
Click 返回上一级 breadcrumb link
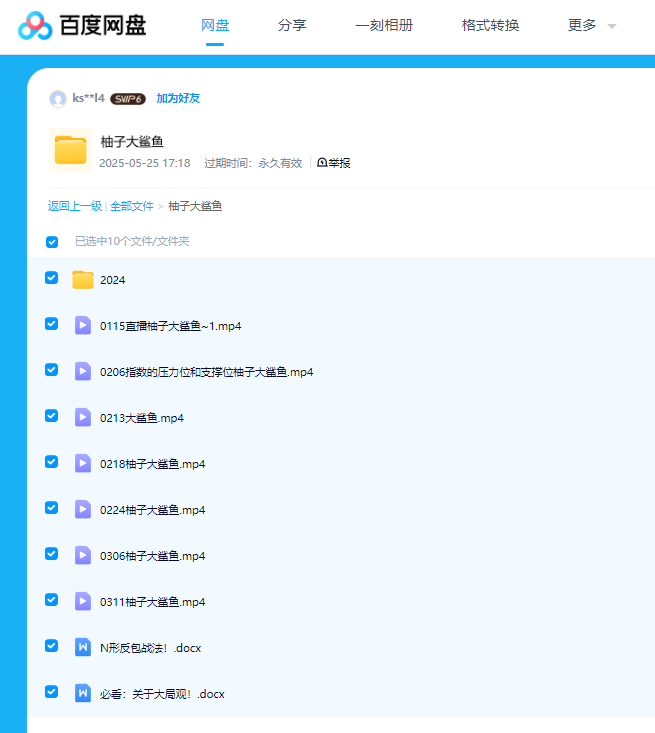pyautogui.click(x=75, y=206)
